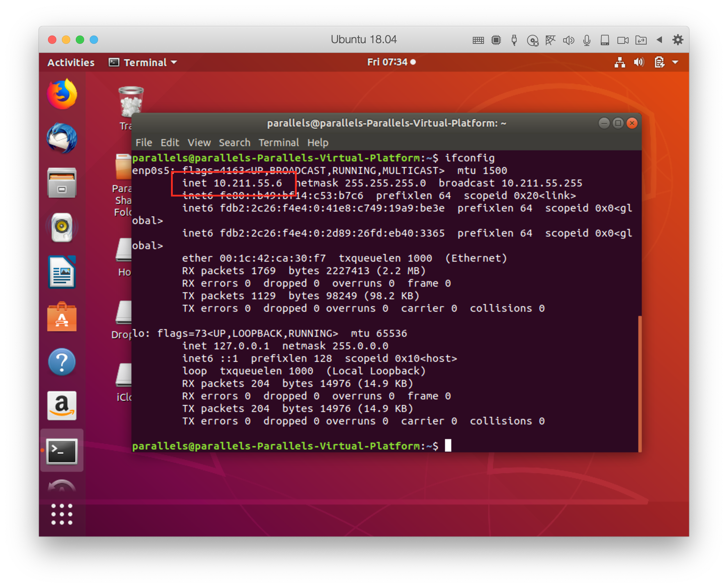The height and width of the screenshot is (588, 728).
Task: Open the Terminal app menu dropdown
Action: point(143,62)
